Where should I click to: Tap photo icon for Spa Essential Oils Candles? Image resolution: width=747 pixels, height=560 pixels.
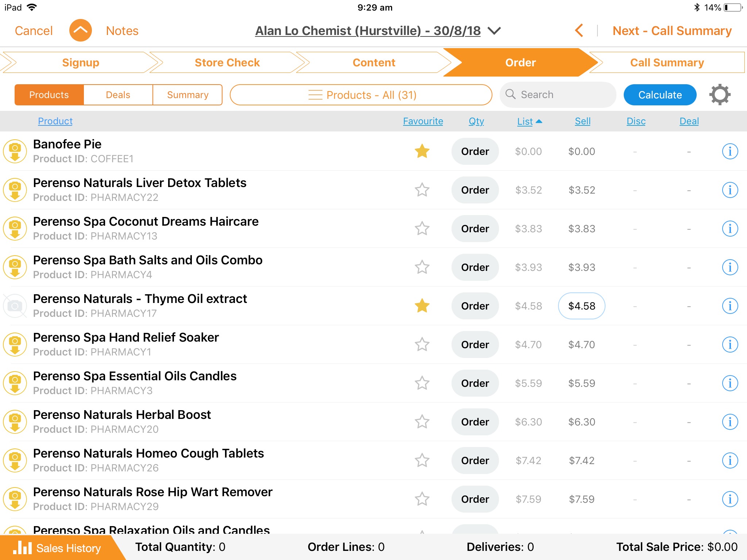tap(15, 383)
